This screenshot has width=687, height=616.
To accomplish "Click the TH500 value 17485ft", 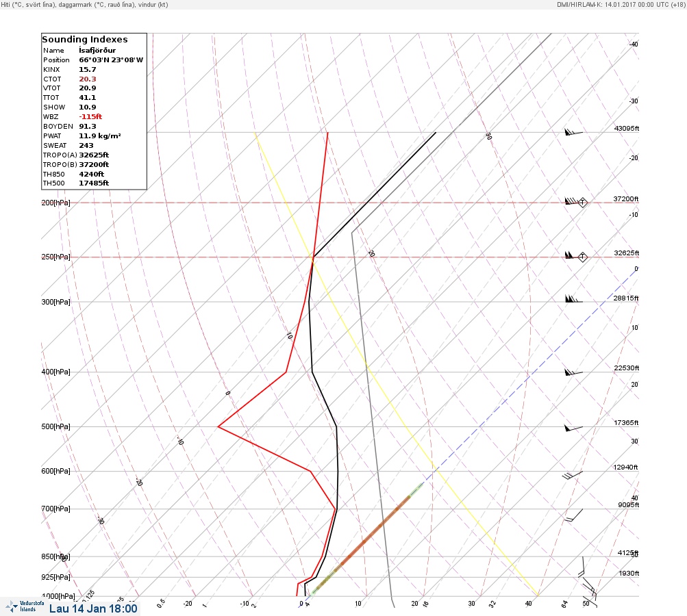I will [x=93, y=183].
